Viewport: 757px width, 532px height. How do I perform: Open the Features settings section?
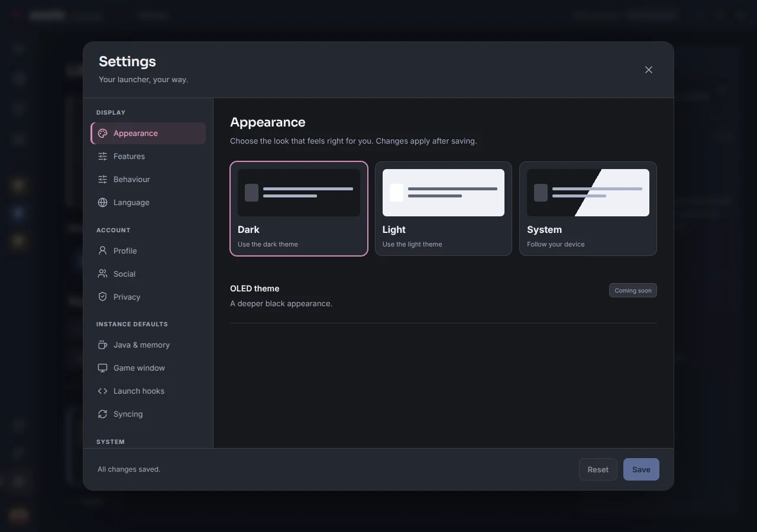pyautogui.click(x=148, y=157)
